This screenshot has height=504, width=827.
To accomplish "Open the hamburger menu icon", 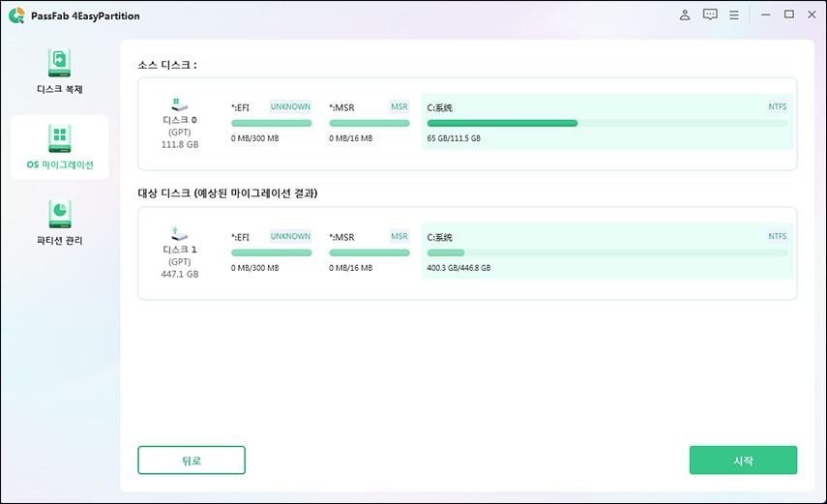I will tap(733, 15).
